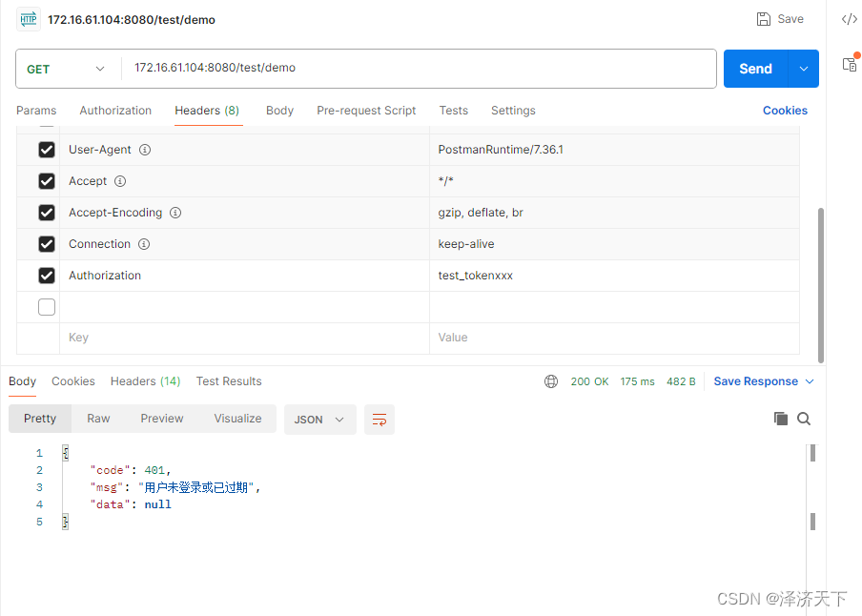Check the empty new header row checkbox
Image resolution: width=862 pixels, height=616 pixels.
pyautogui.click(x=47, y=306)
